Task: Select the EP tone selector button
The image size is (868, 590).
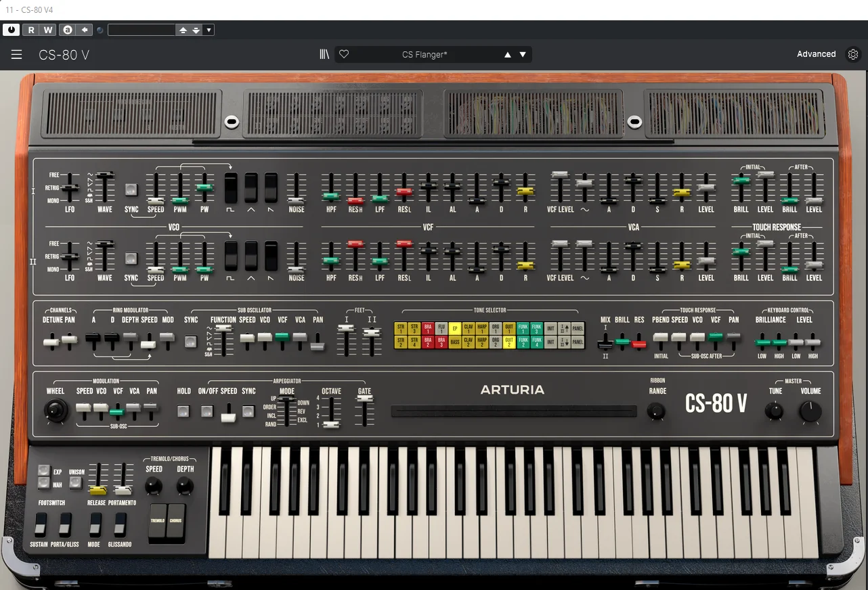Action: 455,328
